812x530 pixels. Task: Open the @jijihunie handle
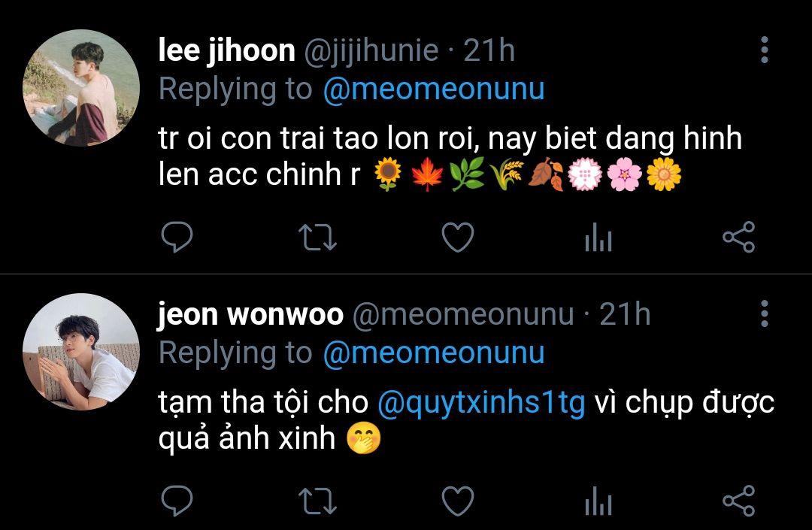[371, 50]
